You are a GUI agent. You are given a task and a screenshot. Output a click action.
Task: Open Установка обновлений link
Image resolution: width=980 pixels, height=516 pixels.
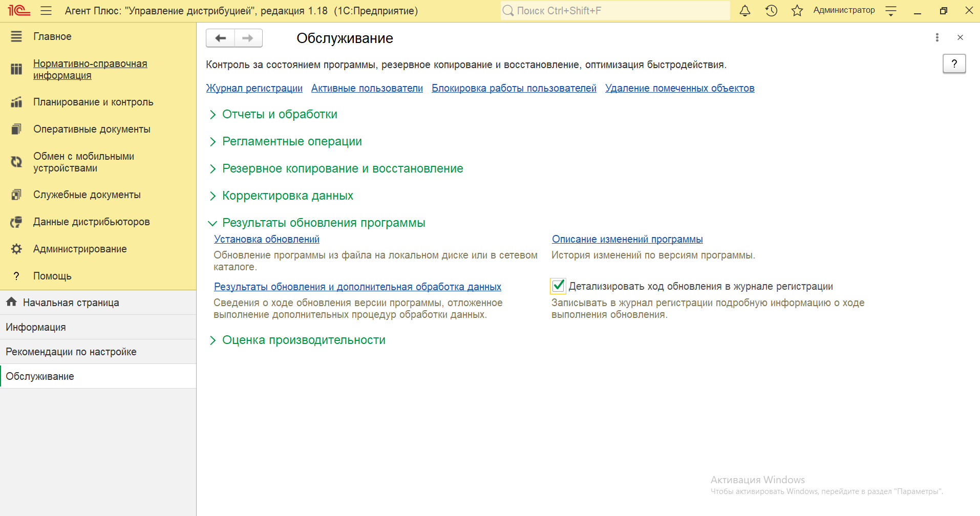pos(267,239)
